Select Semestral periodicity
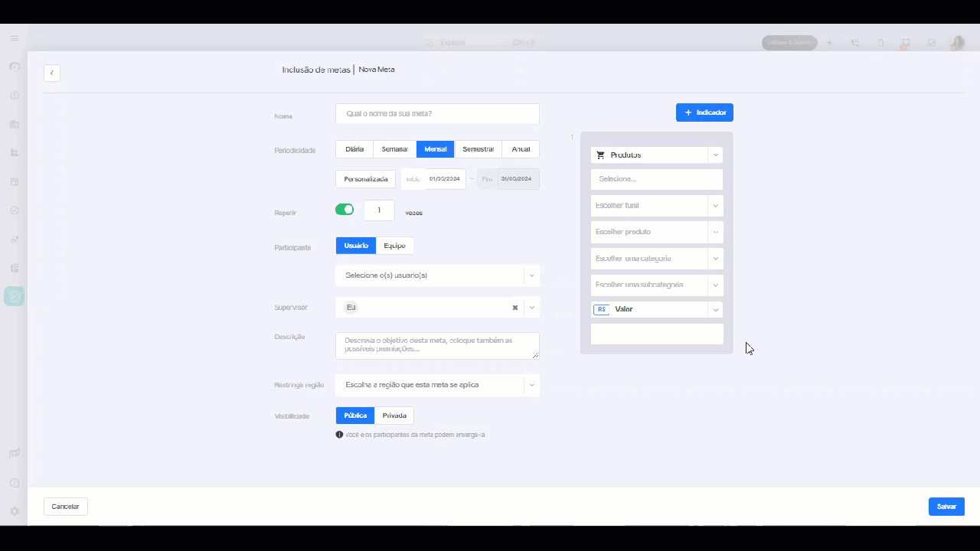Screen dimensions: 980x551 pyautogui.click(x=479, y=149)
